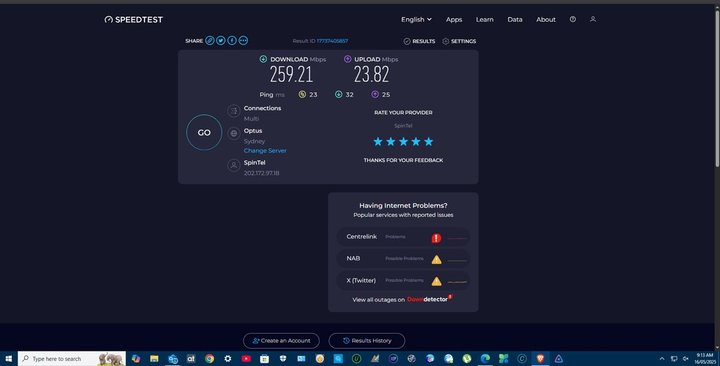Click the Optus server name
Screen dimensions: 720x366
tap(253, 130)
